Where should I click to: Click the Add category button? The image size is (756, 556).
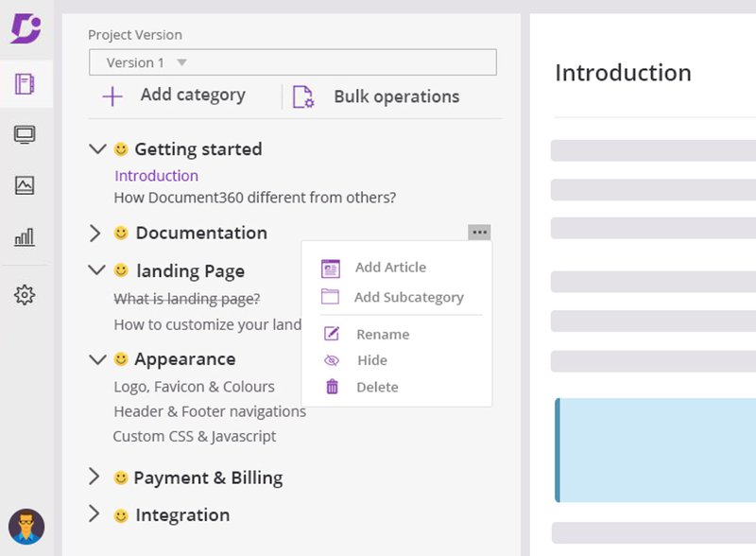tap(174, 96)
